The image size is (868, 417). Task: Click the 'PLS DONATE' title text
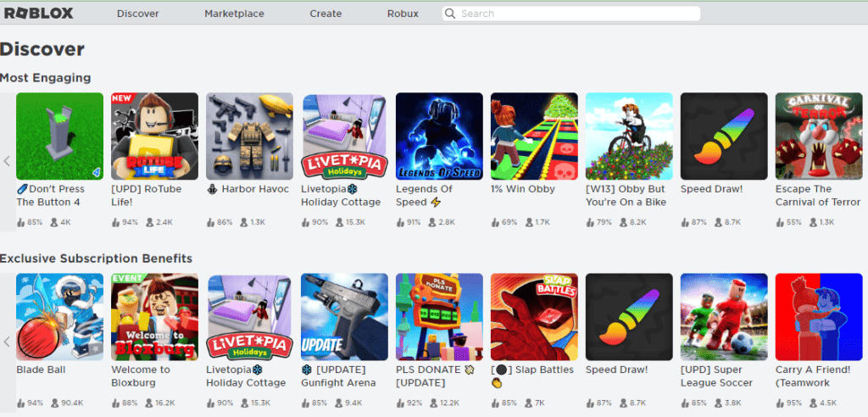(428, 370)
